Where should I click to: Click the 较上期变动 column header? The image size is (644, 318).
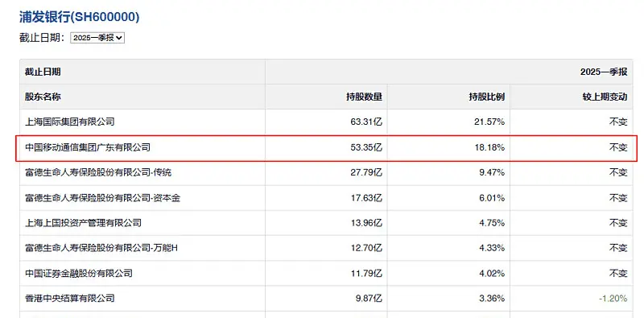point(605,97)
